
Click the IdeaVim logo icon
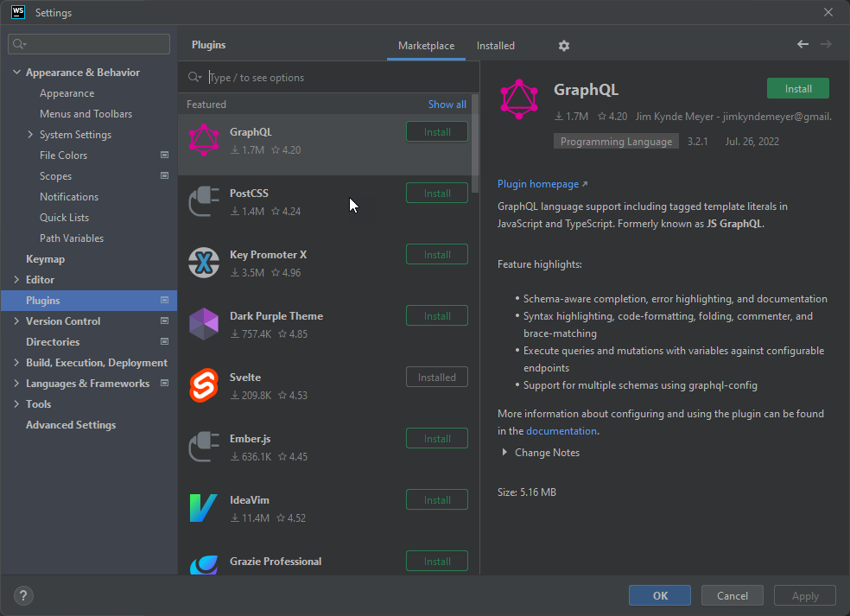click(x=204, y=507)
